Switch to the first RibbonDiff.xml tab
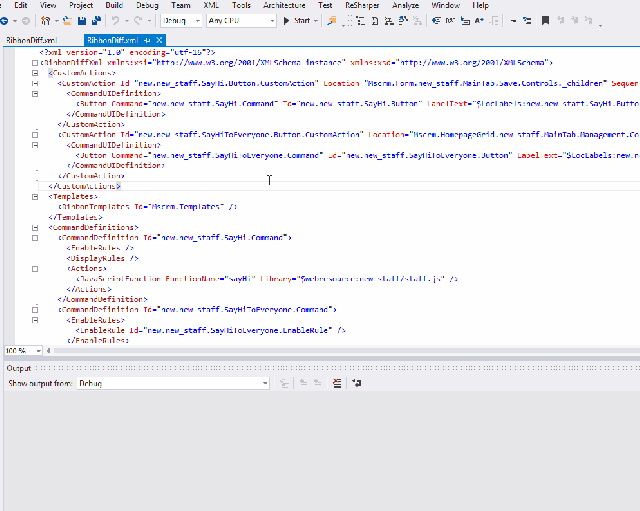Image resolution: width=640 pixels, height=511 pixels. pyautogui.click(x=30, y=40)
